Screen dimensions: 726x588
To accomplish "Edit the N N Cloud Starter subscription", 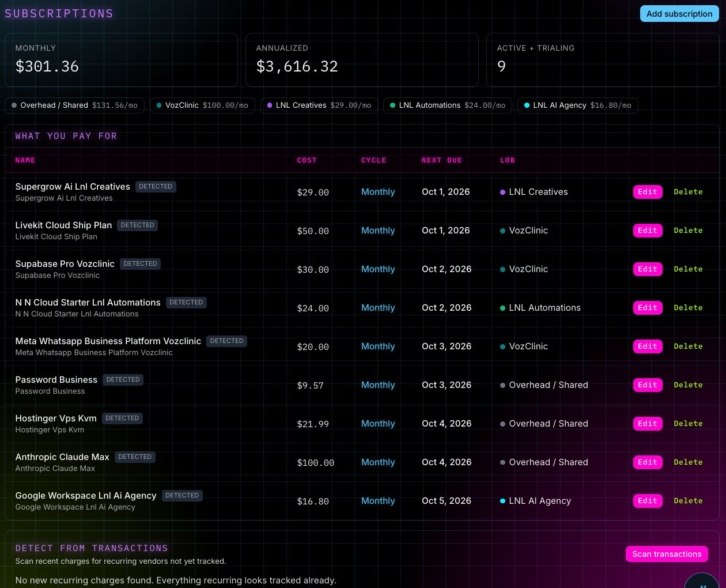I will point(648,308).
